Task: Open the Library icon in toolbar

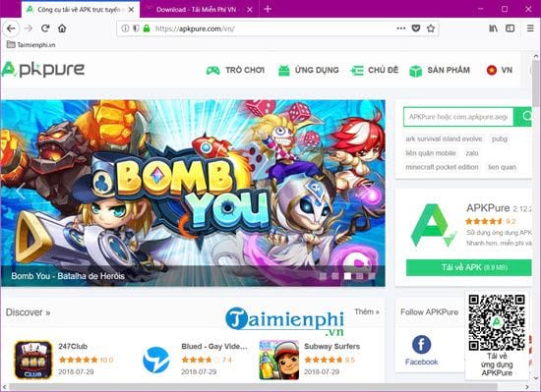Action: (494, 28)
